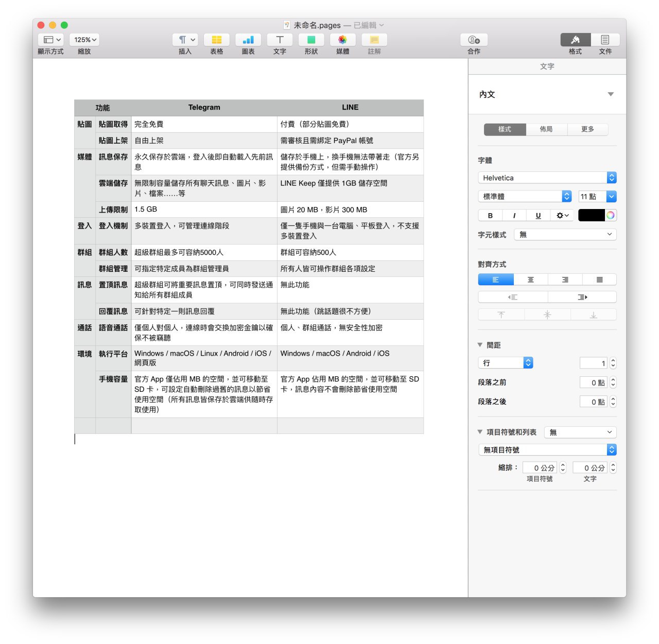Click the black text color swatch

pyautogui.click(x=591, y=216)
